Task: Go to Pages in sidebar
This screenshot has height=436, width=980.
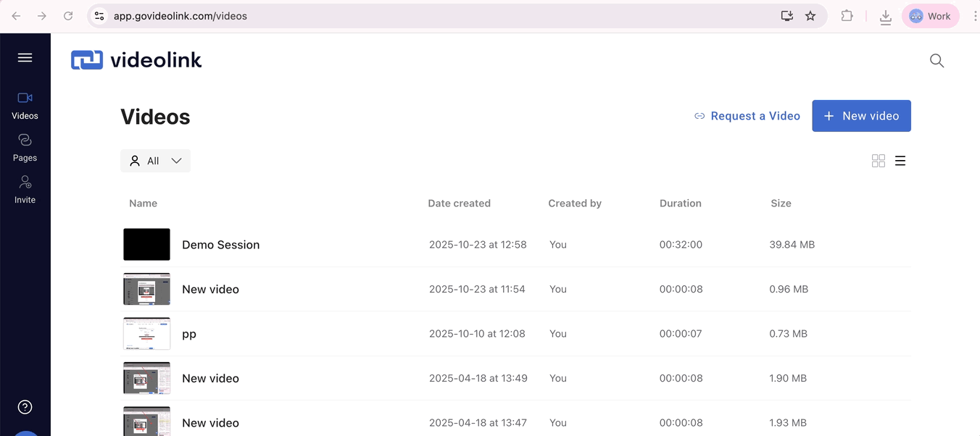Action: (25, 147)
